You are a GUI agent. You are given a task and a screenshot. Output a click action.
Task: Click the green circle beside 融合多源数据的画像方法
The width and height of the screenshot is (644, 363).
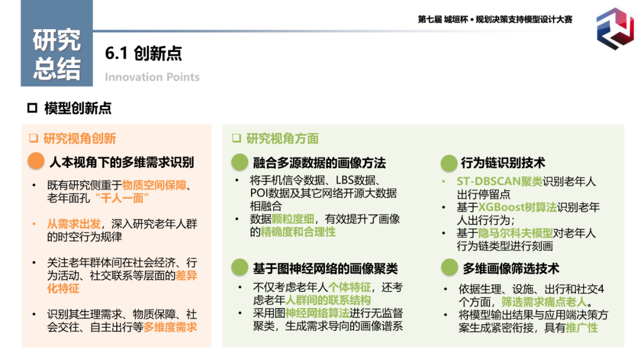tap(240, 162)
